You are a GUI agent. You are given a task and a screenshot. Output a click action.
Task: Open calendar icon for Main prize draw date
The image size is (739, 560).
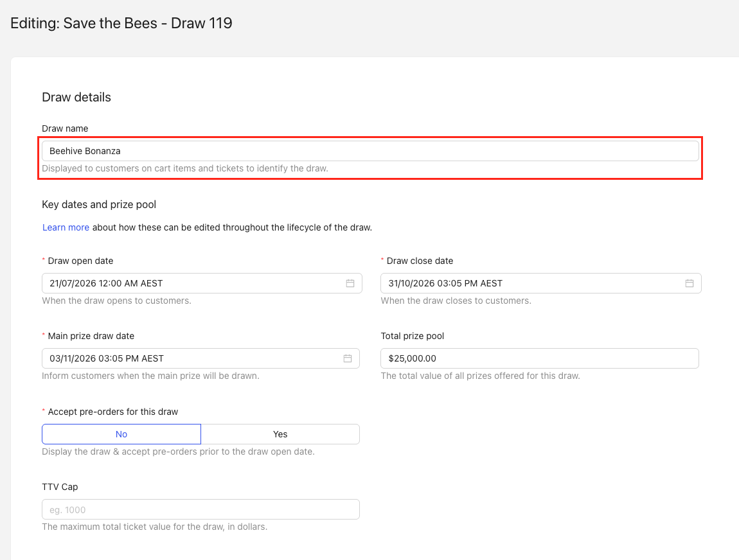[348, 358]
